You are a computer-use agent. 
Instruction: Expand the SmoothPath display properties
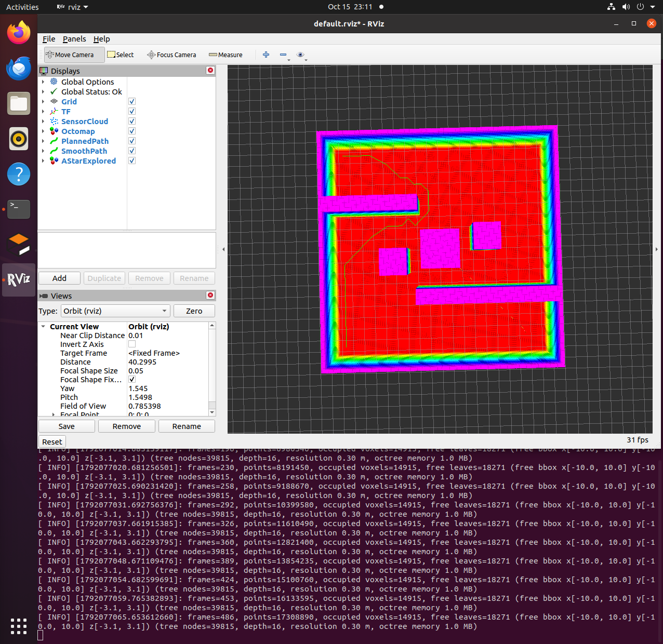[x=43, y=151]
